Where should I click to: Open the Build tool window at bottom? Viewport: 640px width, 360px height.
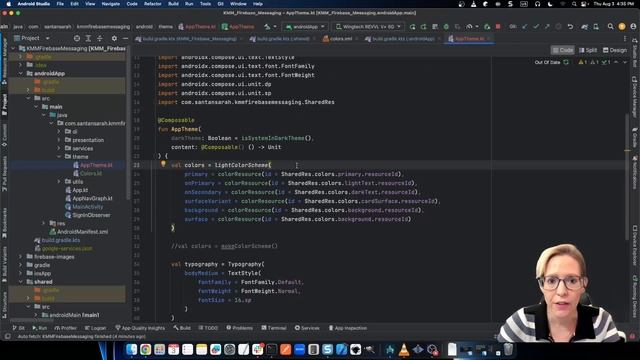click(x=182, y=328)
